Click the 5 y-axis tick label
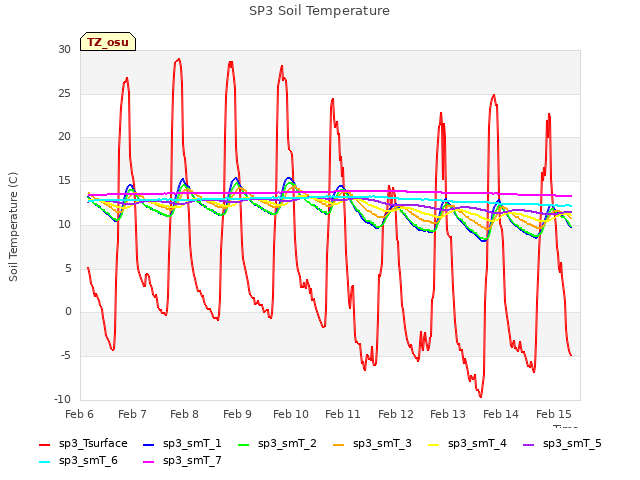Image resolution: width=640 pixels, height=480 pixels. click(x=68, y=268)
